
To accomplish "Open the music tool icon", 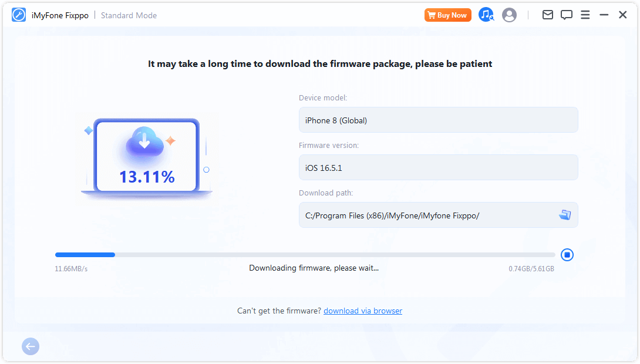I will click(x=486, y=15).
